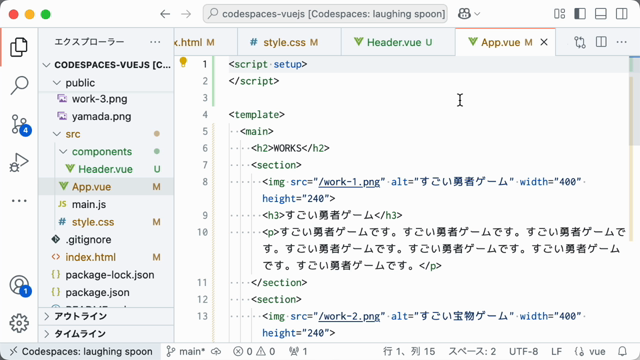The width and height of the screenshot is (640, 360).
Task: Click the lightbulb code action icon
Action: 183,62
